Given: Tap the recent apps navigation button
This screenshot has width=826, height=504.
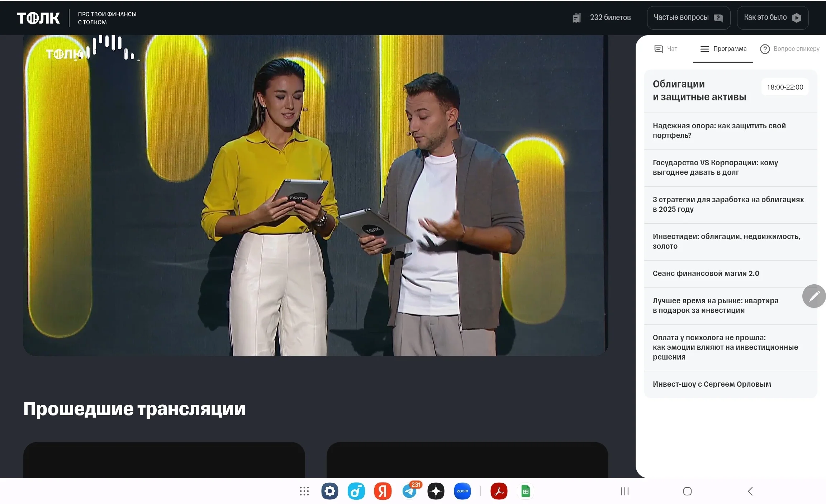Looking at the screenshot, I should (625, 491).
